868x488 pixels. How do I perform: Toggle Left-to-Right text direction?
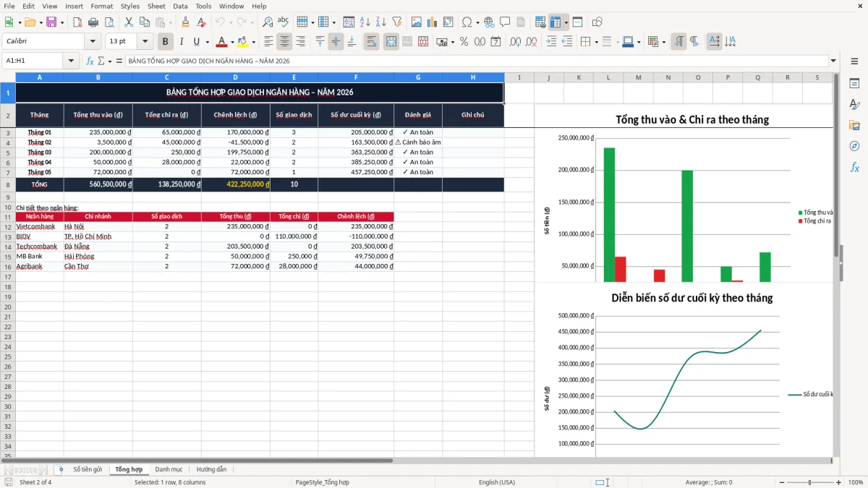tap(678, 42)
